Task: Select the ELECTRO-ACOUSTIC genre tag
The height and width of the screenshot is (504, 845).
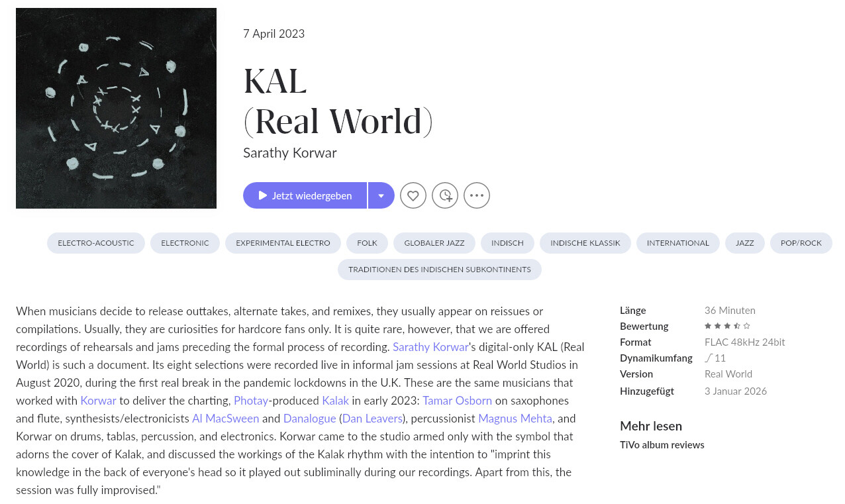Action: tap(96, 243)
